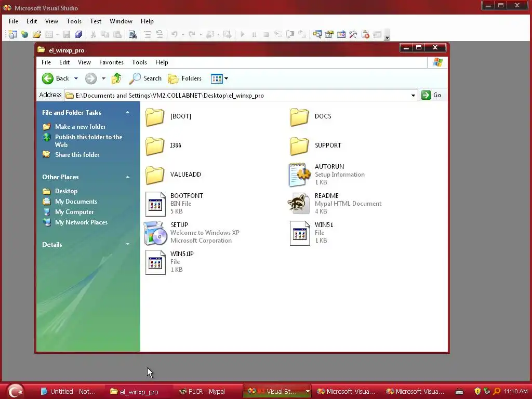The height and width of the screenshot is (399, 532).
Task: Open My Network Places link
Action: pyautogui.click(x=81, y=222)
